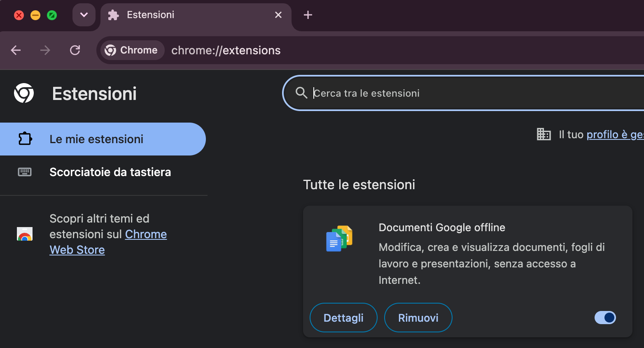This screenshot has width=644, height=348.
Task: Click the Tutte le estensioni heading
Action: click(x=359, y=185)
